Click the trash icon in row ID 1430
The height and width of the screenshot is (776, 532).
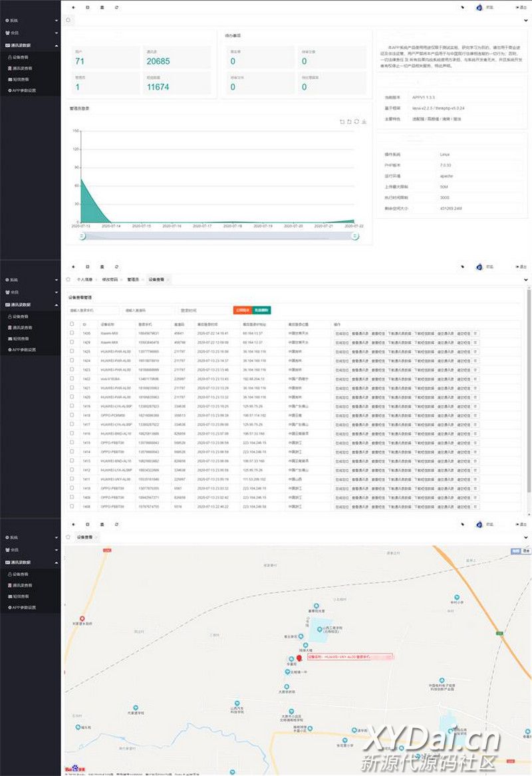pos(475,334)
